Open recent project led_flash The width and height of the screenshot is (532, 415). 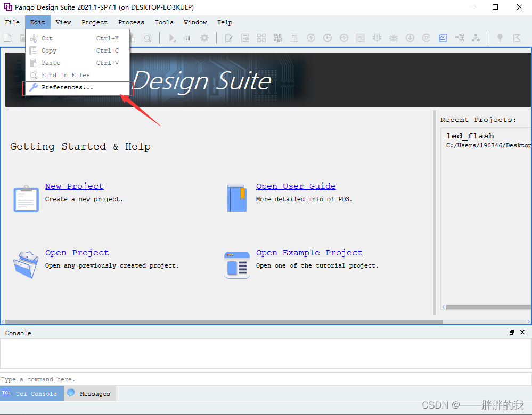(x=470, y=136)
